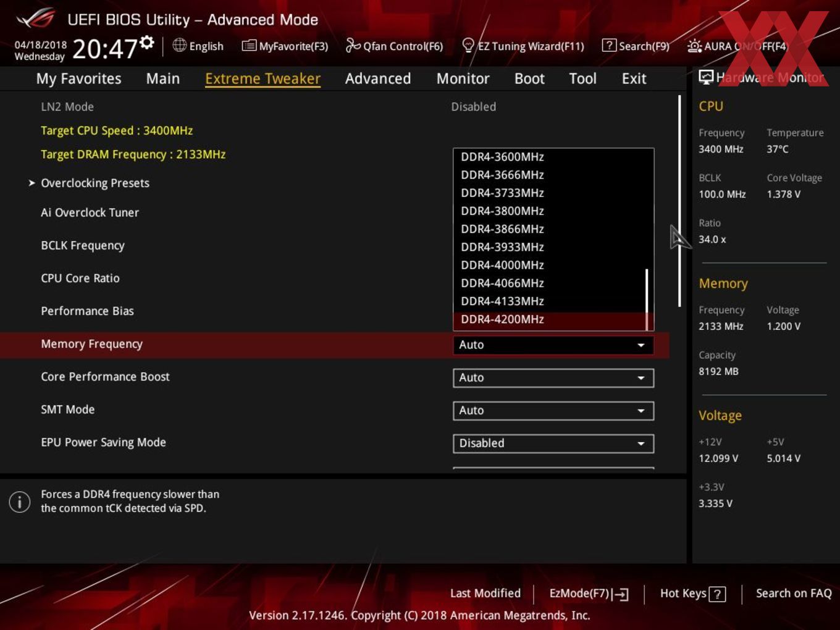This screenshot has width=840, height=630.
Task: Select DDR4-3800MHz memory speed
Action: coord(550,211)
